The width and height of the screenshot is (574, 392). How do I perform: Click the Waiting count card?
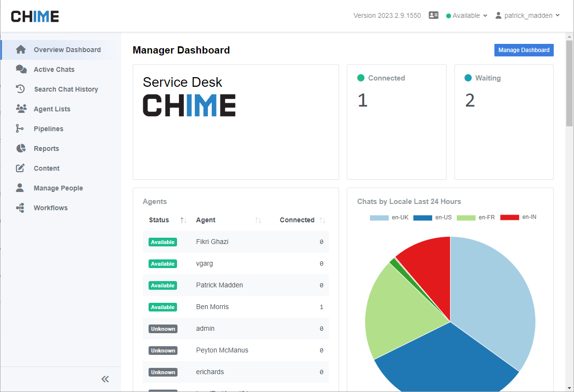tap(504, 122)
